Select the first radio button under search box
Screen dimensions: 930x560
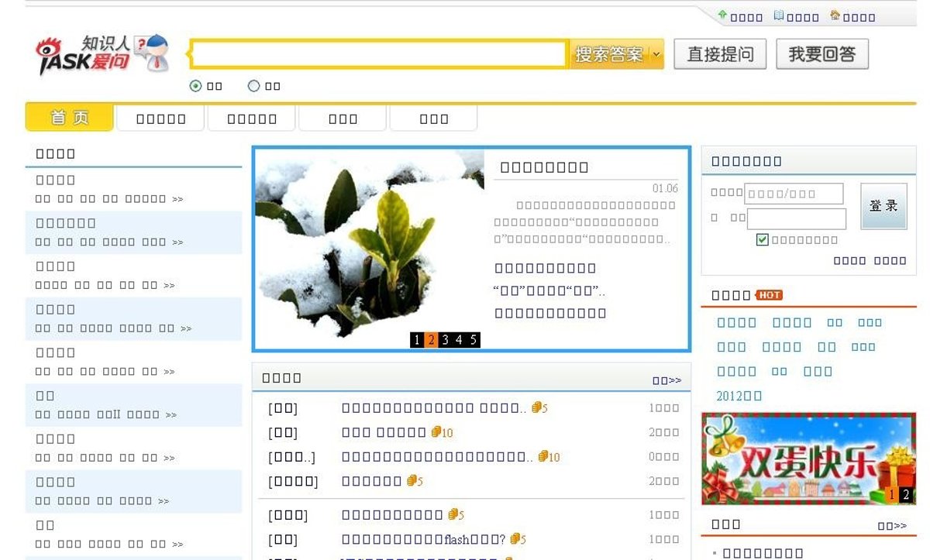pos(195,86)
